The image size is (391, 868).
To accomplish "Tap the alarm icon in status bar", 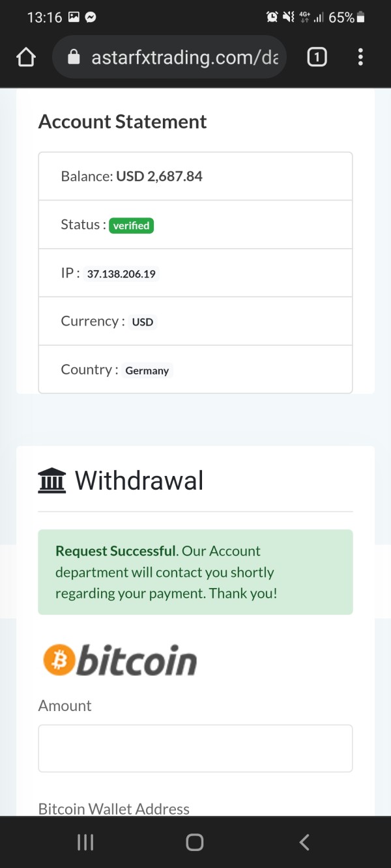I will (272, 18).
